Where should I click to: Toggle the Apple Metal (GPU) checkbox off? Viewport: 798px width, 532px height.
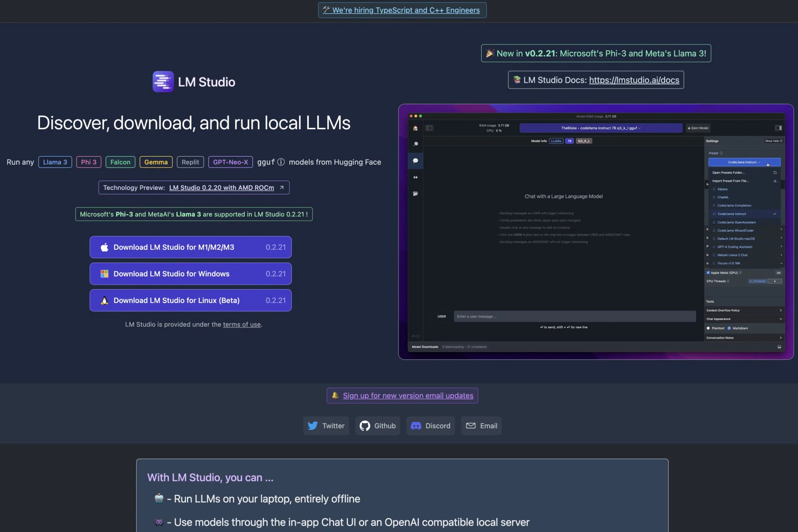[x=709, y=273]
